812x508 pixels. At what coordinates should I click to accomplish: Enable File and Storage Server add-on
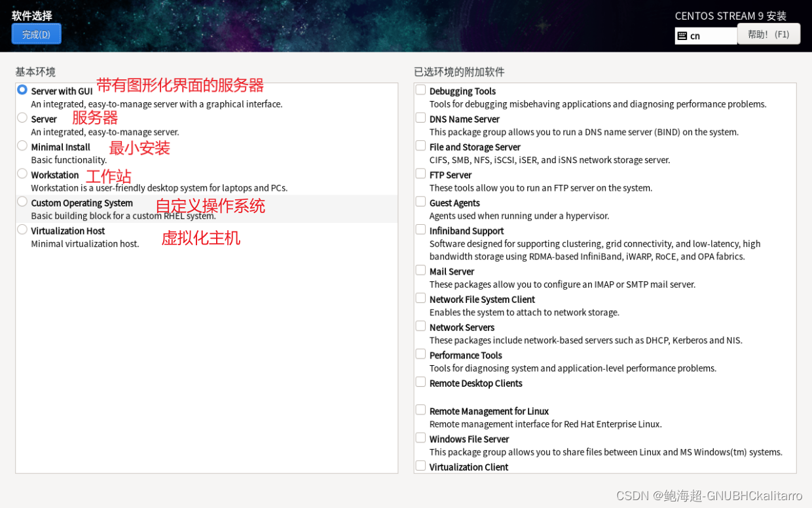pyautogui.click(x=420, y=145)
